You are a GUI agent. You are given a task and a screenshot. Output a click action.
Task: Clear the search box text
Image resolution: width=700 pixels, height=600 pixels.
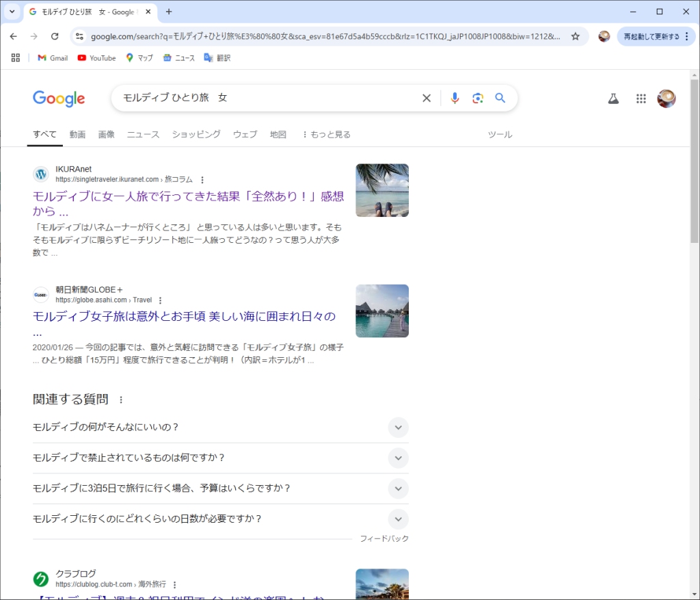[427, 99]
